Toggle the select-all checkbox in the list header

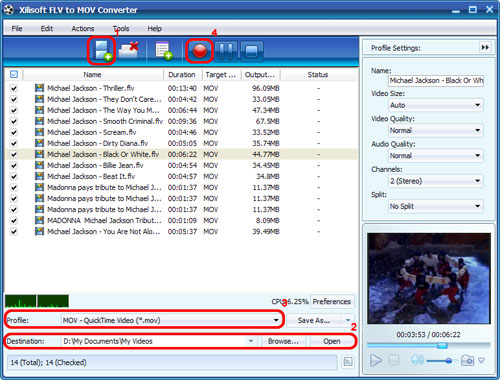click(x=14, y=74)
